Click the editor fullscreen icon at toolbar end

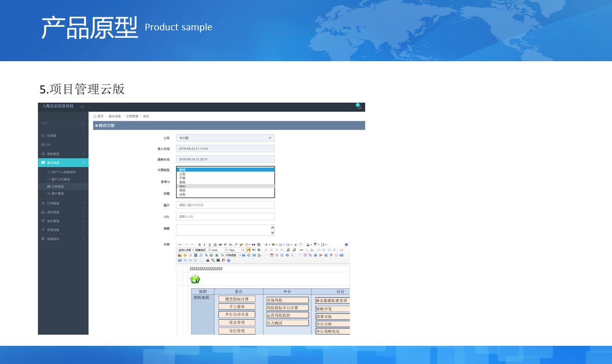coord(346,245)
